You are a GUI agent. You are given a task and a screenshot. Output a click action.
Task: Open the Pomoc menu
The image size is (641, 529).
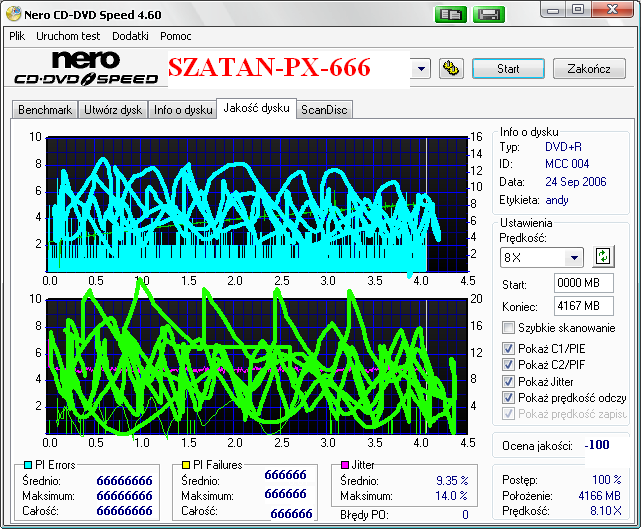coord(175,36)
